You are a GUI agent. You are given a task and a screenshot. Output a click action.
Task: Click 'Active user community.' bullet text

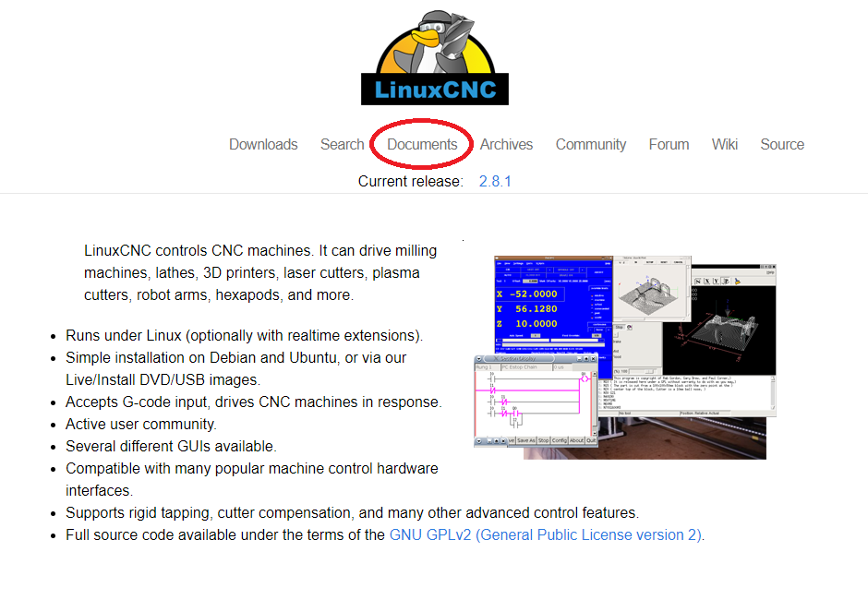[141, 425]
